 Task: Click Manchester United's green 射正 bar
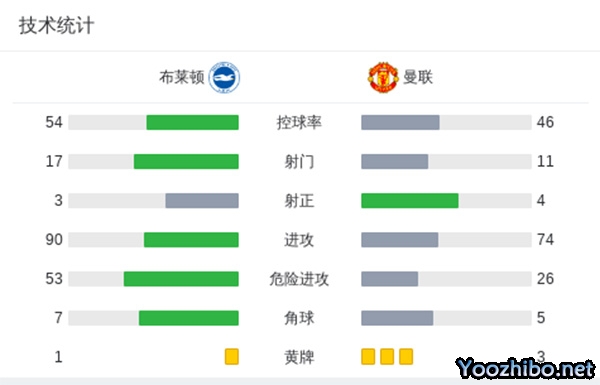tap(410, 201)
